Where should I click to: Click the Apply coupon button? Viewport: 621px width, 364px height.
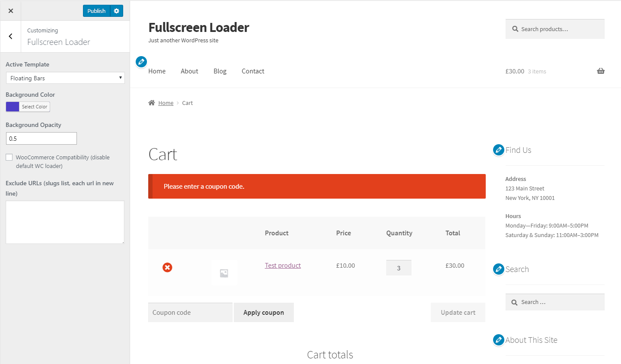coord(264,312)
